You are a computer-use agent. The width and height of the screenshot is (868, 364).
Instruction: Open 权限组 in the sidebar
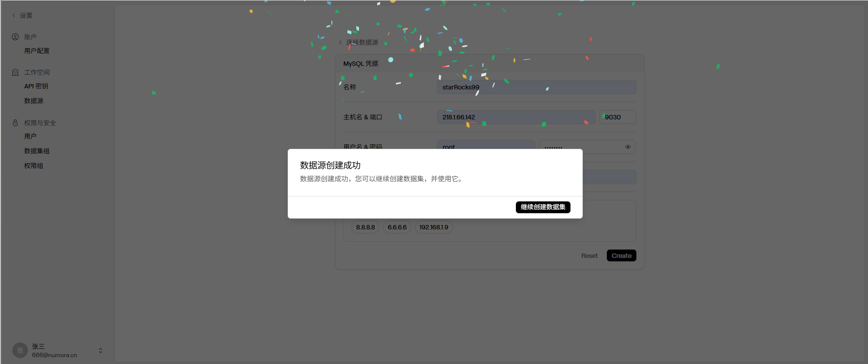[34, 166]
